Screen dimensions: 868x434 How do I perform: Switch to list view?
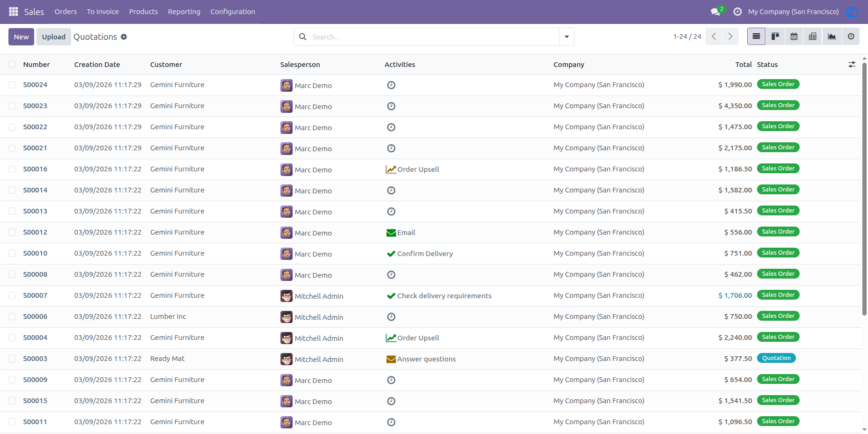click(756, 37)
